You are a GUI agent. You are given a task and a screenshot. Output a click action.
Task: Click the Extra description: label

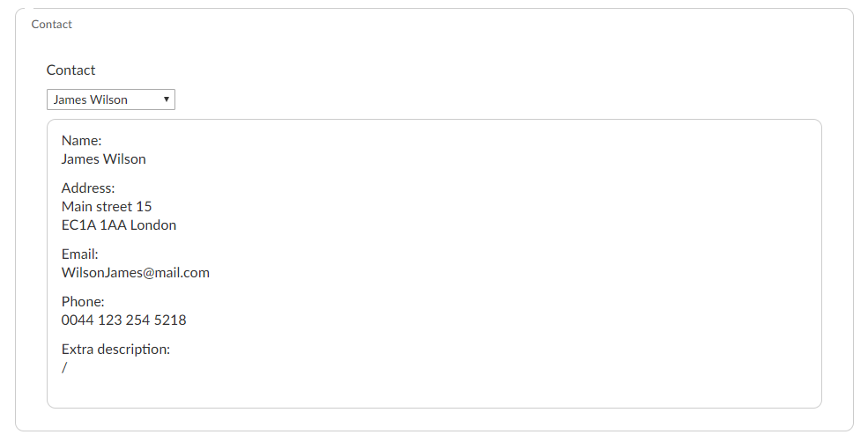pos(115,350)
